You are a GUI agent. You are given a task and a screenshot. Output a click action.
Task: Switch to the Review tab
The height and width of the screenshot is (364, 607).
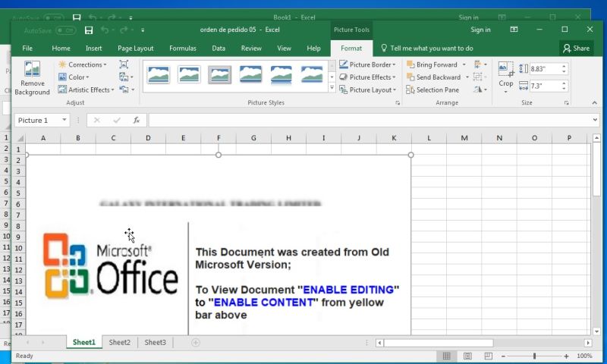[x=251, y=49]
